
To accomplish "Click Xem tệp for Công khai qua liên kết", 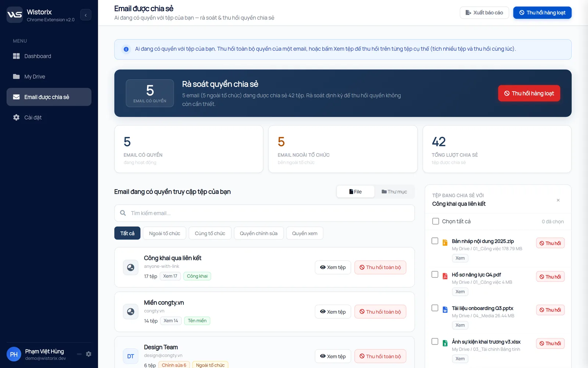I will coord(333,267).
